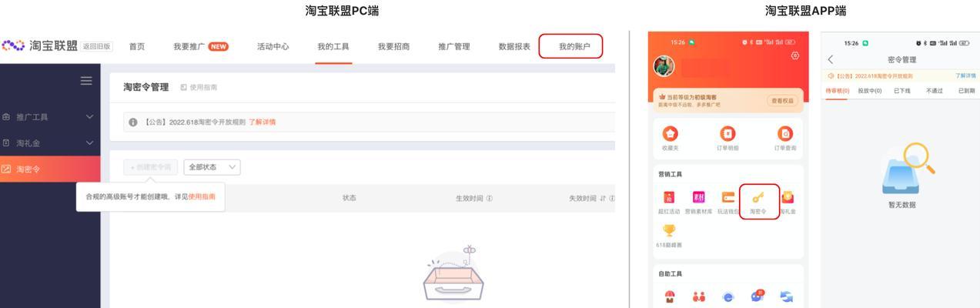Open the 超红活动 marketing tool icon
The width and height of the screenshot is (980, 308).
pos(669,197)
